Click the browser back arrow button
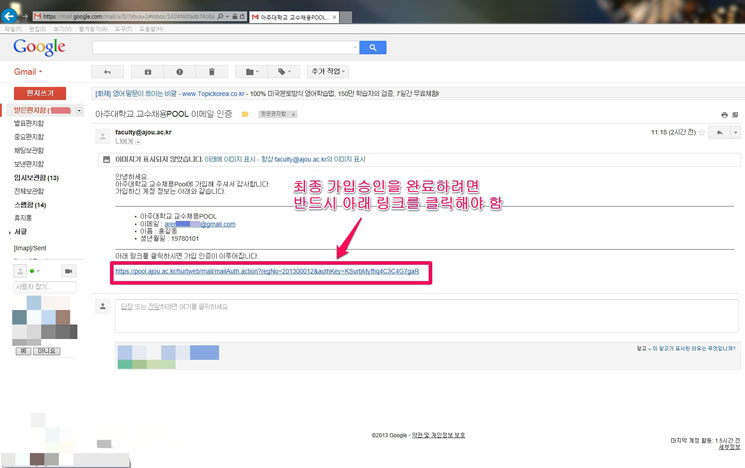The width and height of the screenshot is (745, 468). coord(9,16)
